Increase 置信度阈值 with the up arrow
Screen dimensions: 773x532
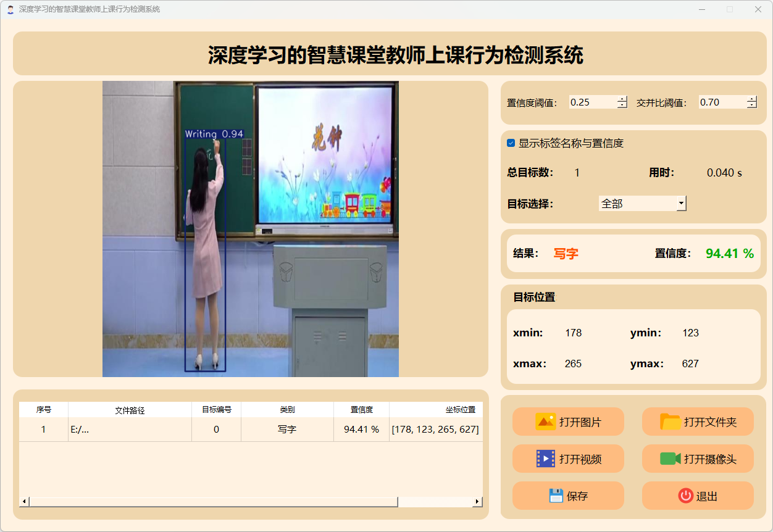(622, 99)
